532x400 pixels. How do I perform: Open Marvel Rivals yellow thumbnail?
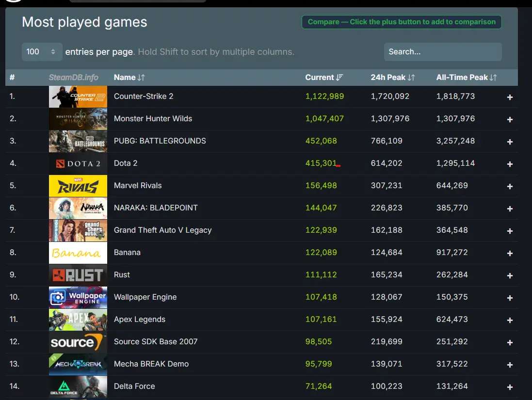coord(78,186)
